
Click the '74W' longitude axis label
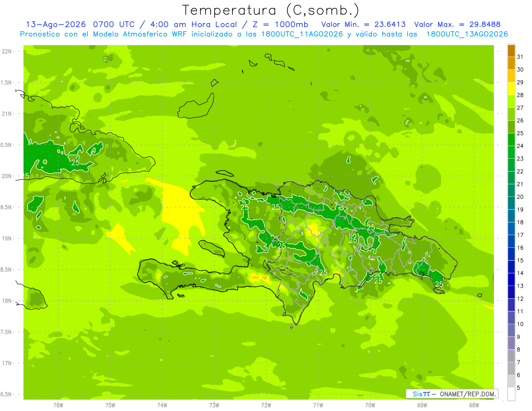[x=162, y=405]
